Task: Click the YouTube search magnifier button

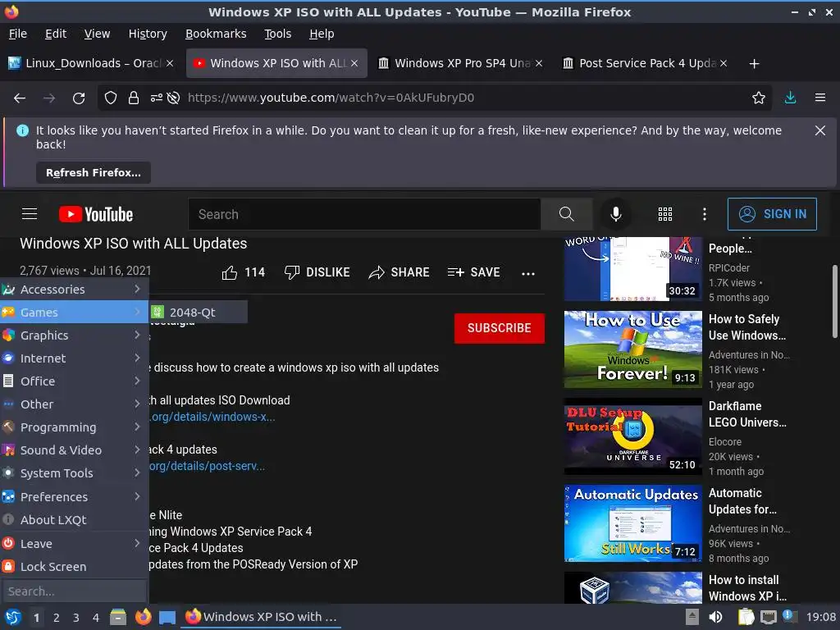Action: pyautogui.click(x=566, y=214)
